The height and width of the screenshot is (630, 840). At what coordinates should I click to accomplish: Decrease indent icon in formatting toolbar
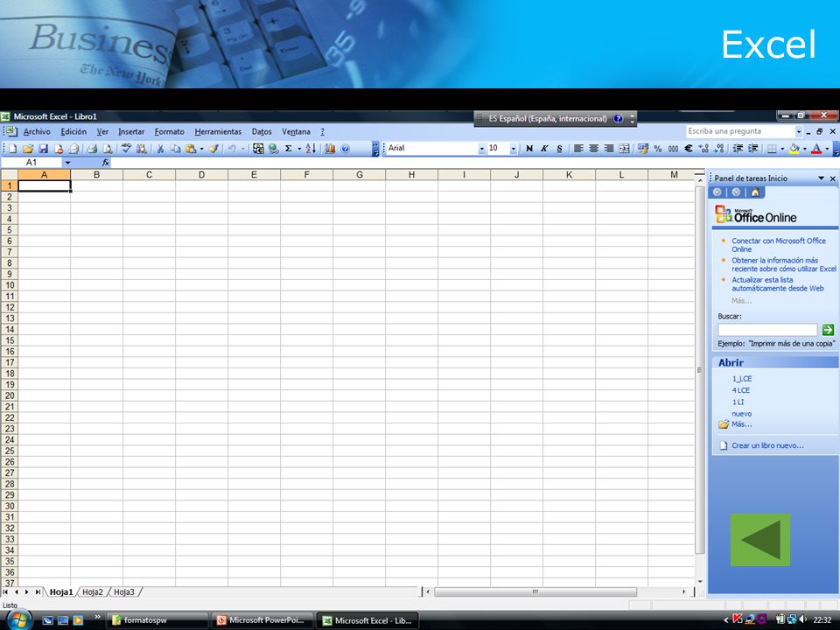coord(738,149)
